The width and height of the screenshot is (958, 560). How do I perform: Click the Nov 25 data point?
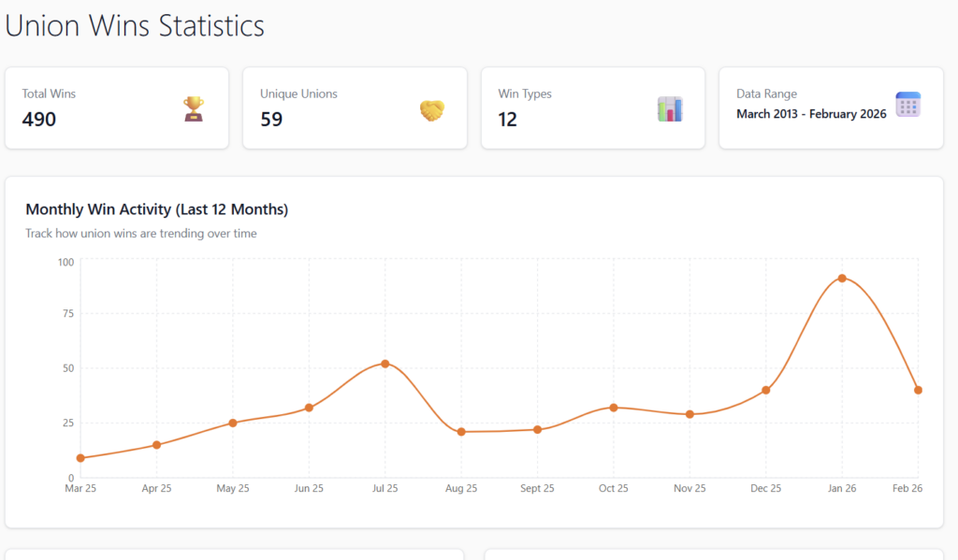pyautogui.click(x=689, y=414)
